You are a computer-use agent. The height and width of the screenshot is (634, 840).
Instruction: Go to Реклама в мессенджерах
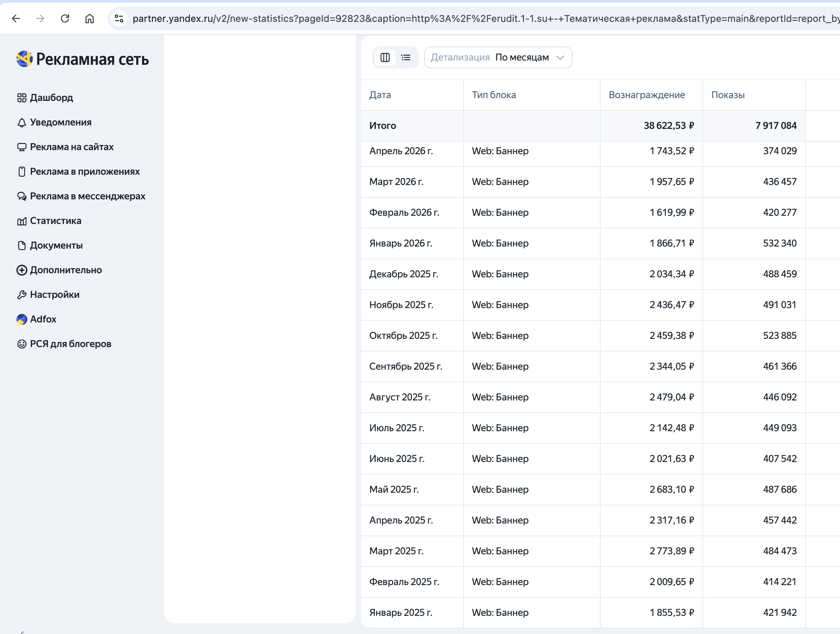(88, 196)
